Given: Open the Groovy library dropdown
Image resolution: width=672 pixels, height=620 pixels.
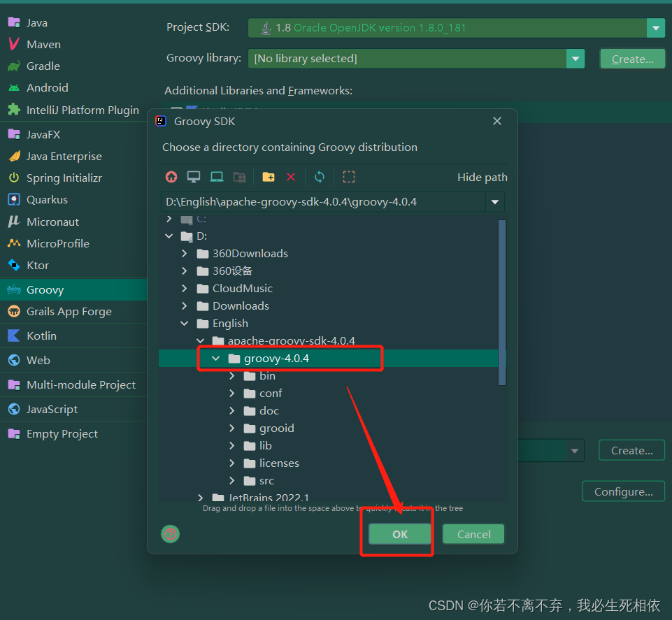Looking at the screenshot, I should (x=576, y=59).
